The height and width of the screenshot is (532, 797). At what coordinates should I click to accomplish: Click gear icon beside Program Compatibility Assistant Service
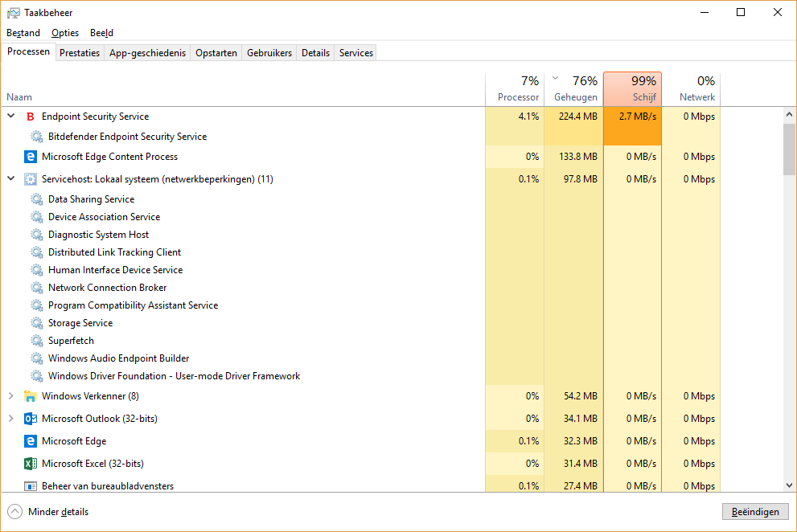coord(37,305)
